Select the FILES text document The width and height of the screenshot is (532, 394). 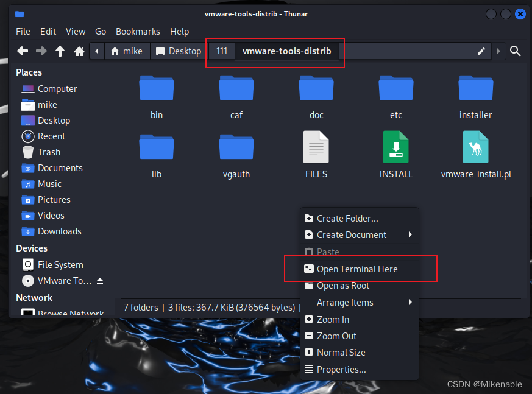pyautogui.click(x=316, y=155)
